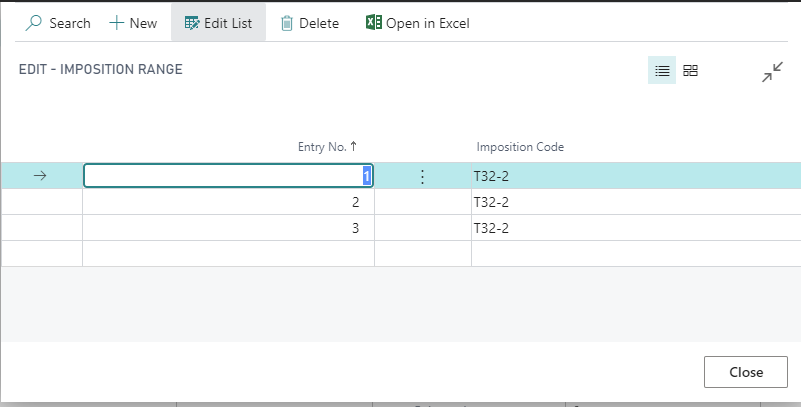Open the list in Excel
The image size is (801, 407).
[x=417, y=23]
